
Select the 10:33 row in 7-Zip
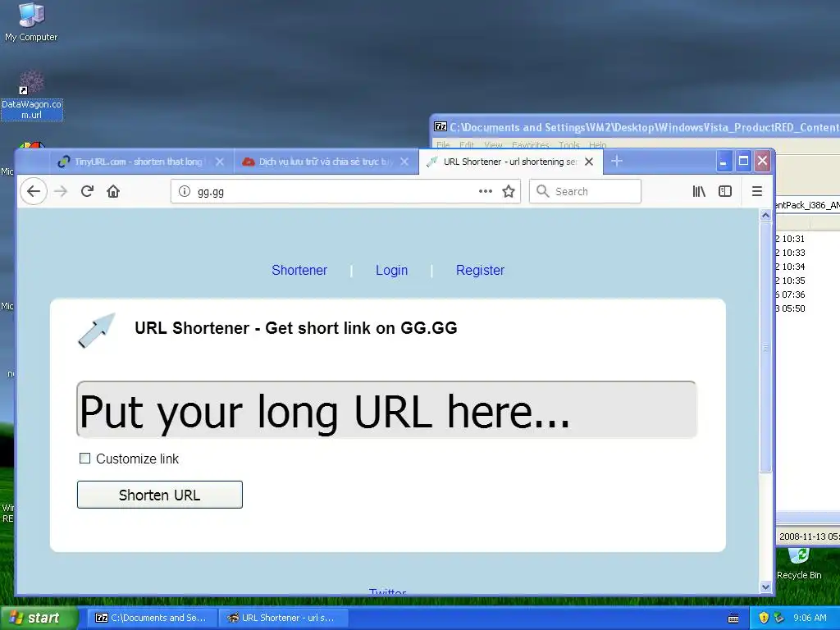pyautogui.click(x=807, y=253)
